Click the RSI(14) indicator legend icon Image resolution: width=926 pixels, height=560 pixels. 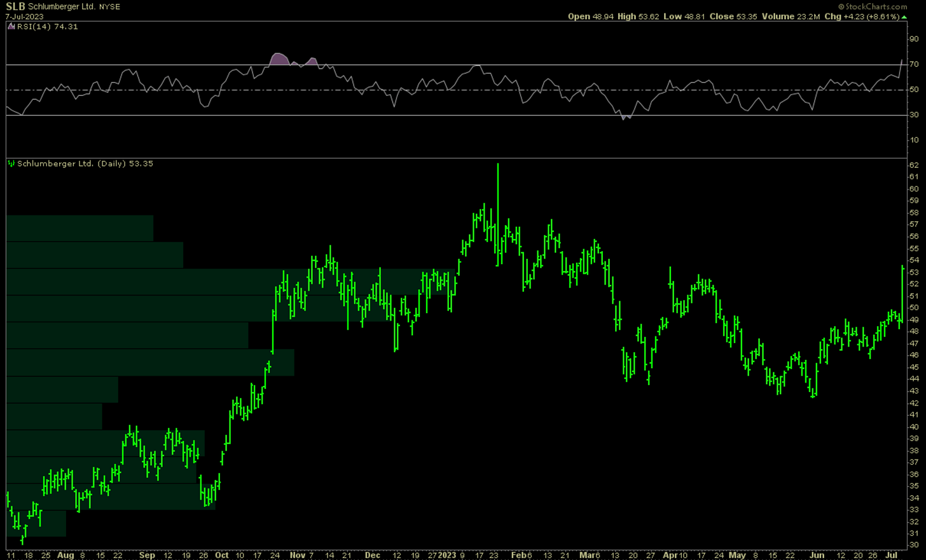[11, 27]
